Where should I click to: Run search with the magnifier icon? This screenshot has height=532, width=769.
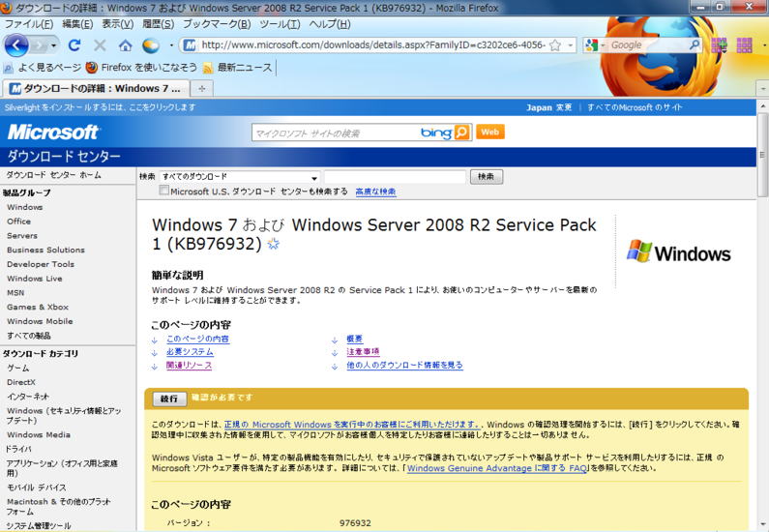[695, 45]
